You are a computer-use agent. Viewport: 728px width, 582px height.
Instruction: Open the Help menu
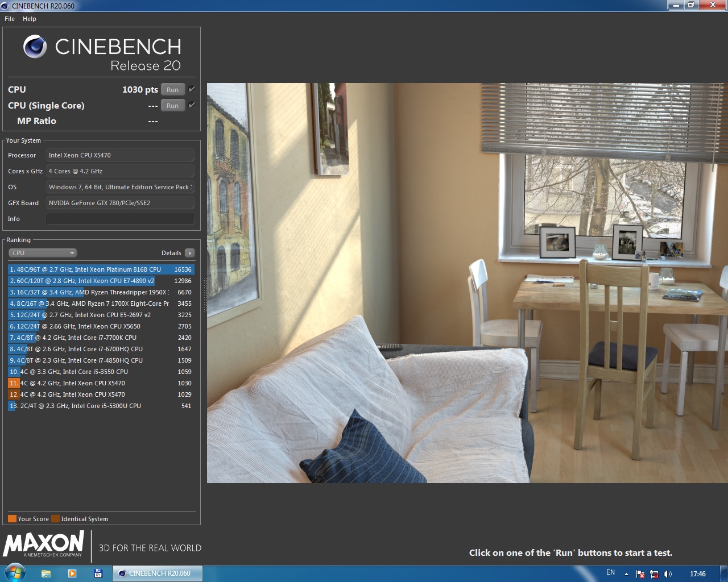(x=30, y=19)
